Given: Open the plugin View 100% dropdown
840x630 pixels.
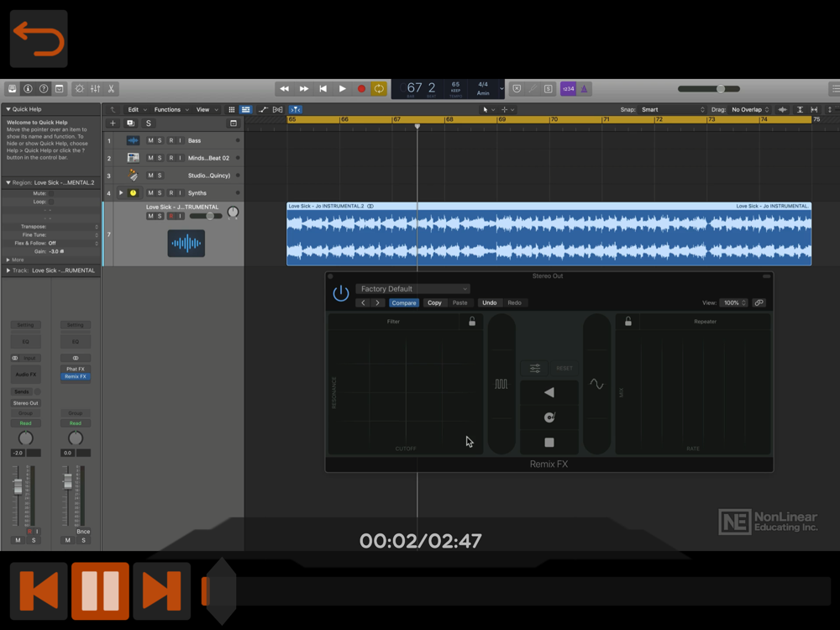Looking at the screenshot, I should click(x=733, y=302).
